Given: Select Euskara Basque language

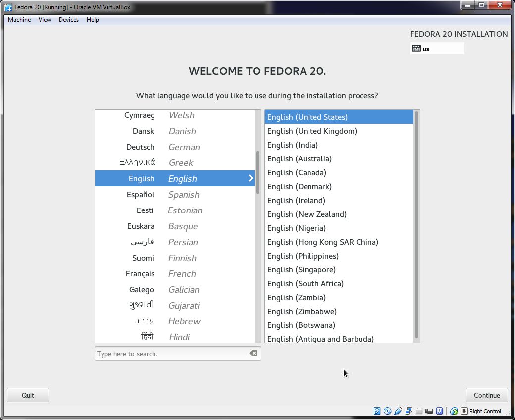Looking at the screenshot, I should click(175, 226).
